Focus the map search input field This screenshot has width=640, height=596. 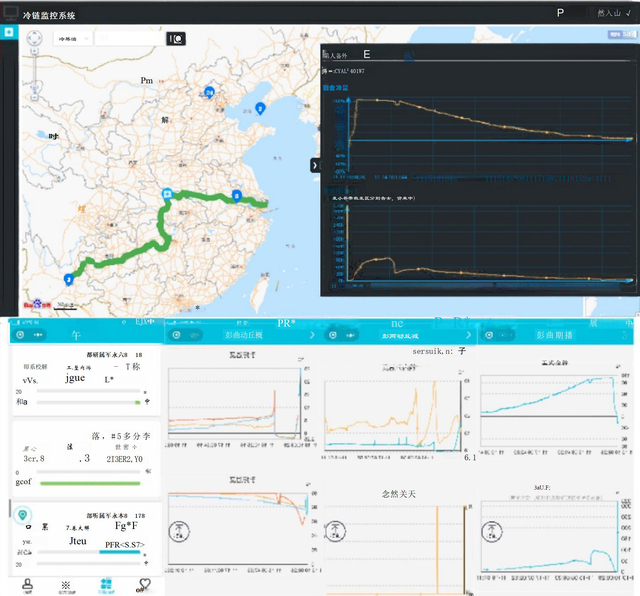click(x=130, y=38)
